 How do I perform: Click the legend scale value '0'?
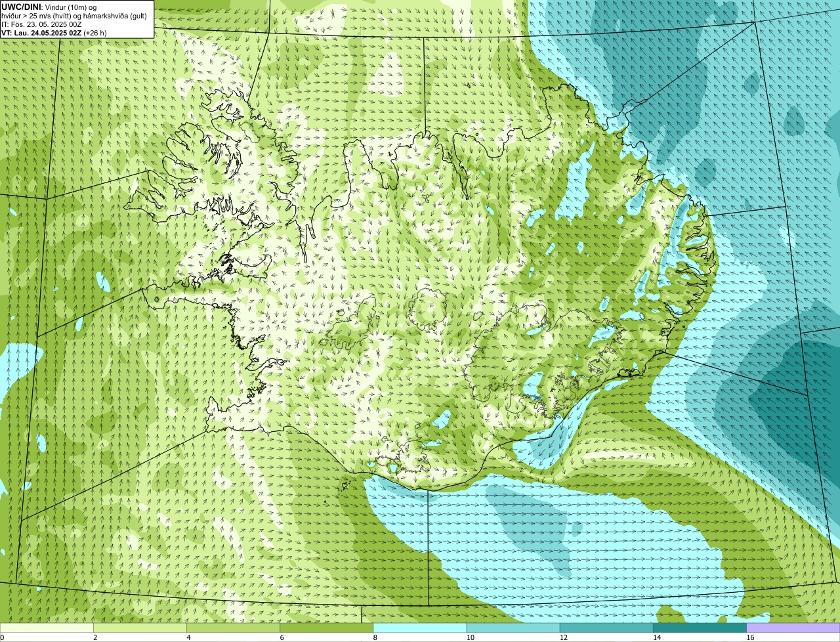(x=3, y=637)
